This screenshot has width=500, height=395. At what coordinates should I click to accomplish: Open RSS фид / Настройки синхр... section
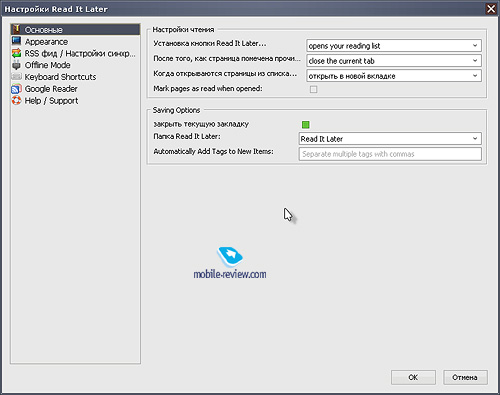[75, 53]
